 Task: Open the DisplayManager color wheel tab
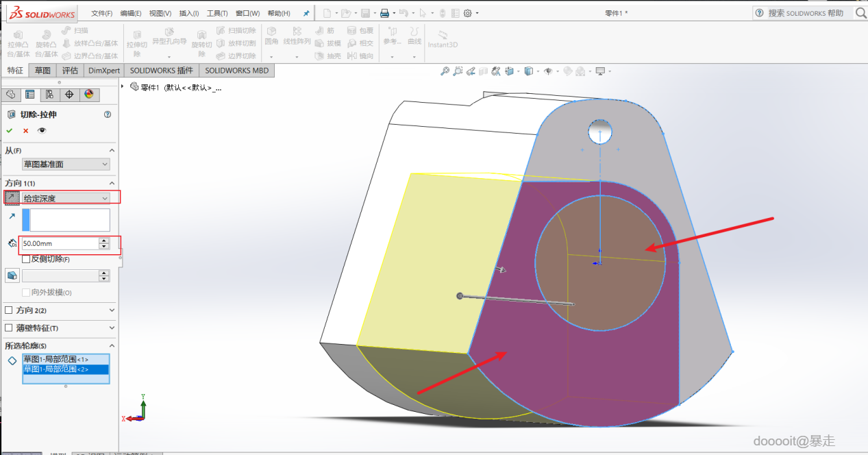(x=88, y=95)
